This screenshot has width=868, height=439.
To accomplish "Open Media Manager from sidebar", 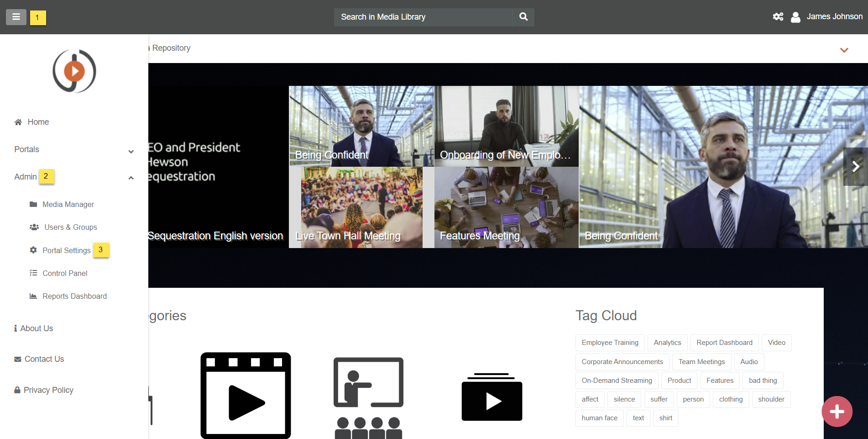I will tap(68, 204).
